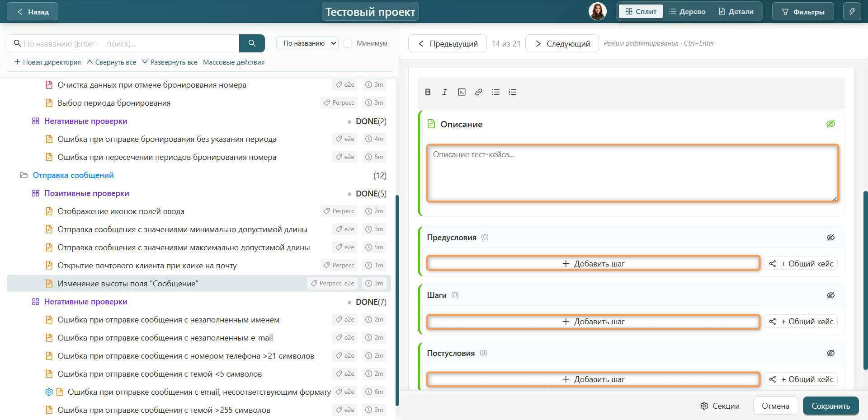Toggle visibility of Шаги section

pyautogui.click(x=831, y=295)
